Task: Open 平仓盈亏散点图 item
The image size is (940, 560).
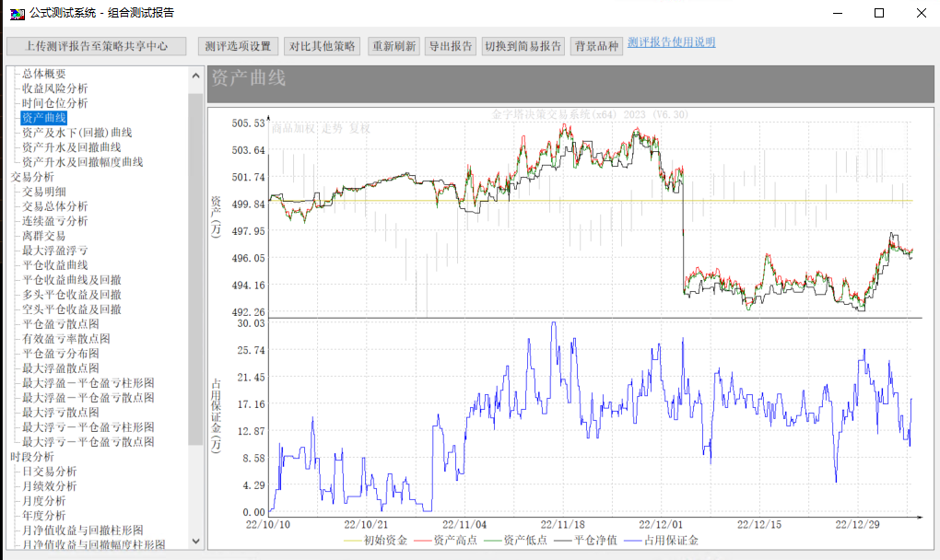Action: [x=60, y=324]
